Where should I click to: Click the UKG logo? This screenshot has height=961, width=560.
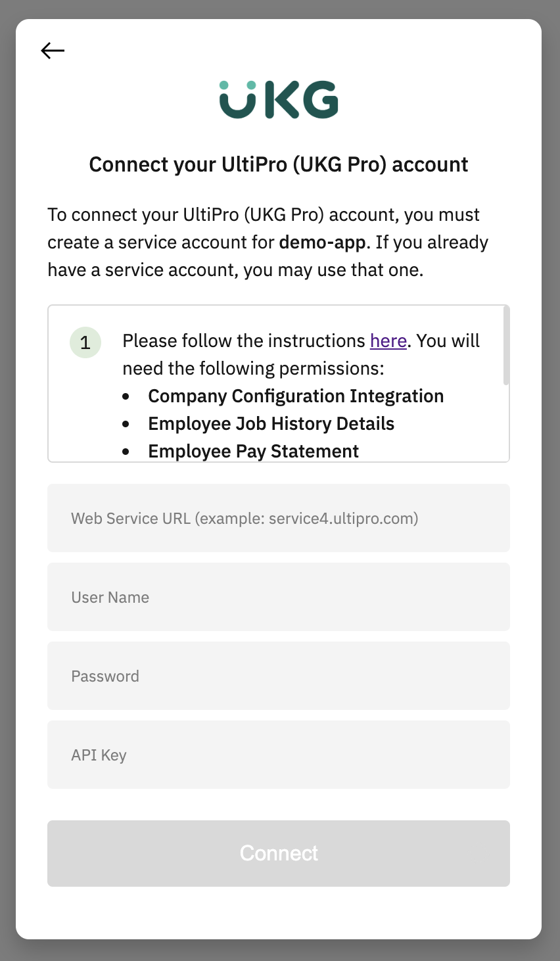point(279,100)
